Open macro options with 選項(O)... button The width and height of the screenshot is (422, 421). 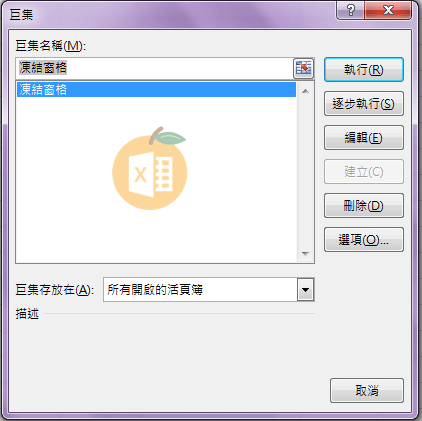364,240
